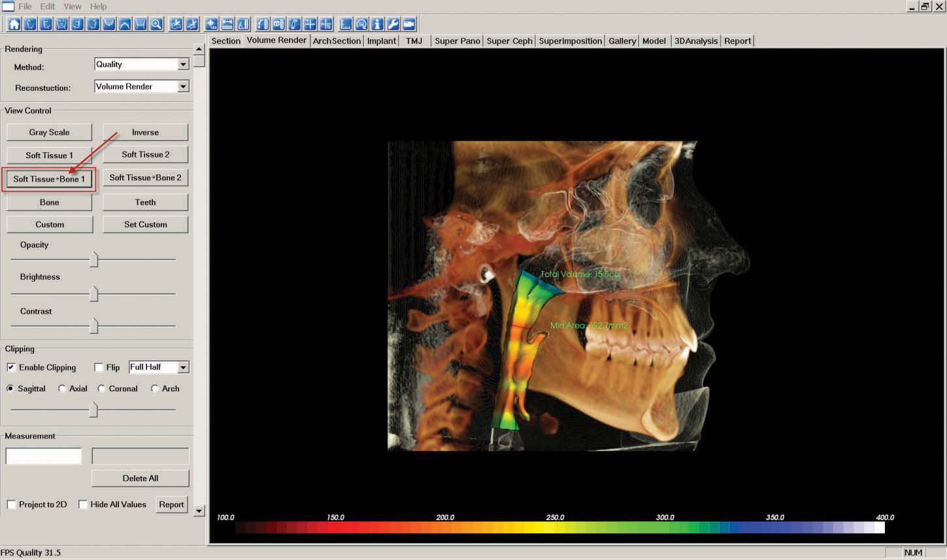Select the ruler grid measurement icon

click(345, 24)
